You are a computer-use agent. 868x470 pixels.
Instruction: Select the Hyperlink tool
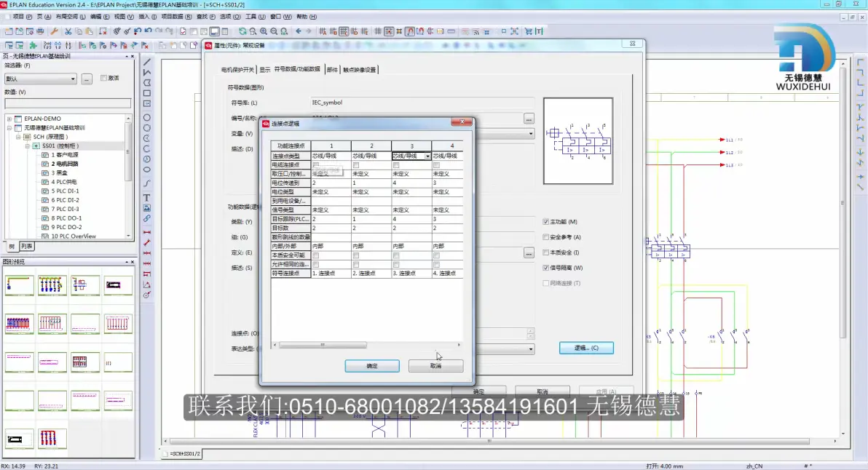point(146,218)
